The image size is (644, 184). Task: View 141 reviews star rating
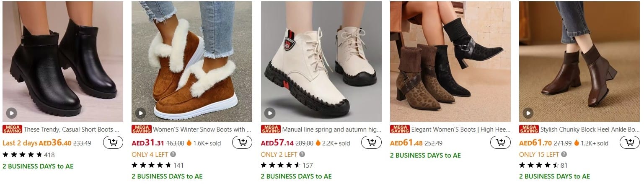tap(151, 165)
